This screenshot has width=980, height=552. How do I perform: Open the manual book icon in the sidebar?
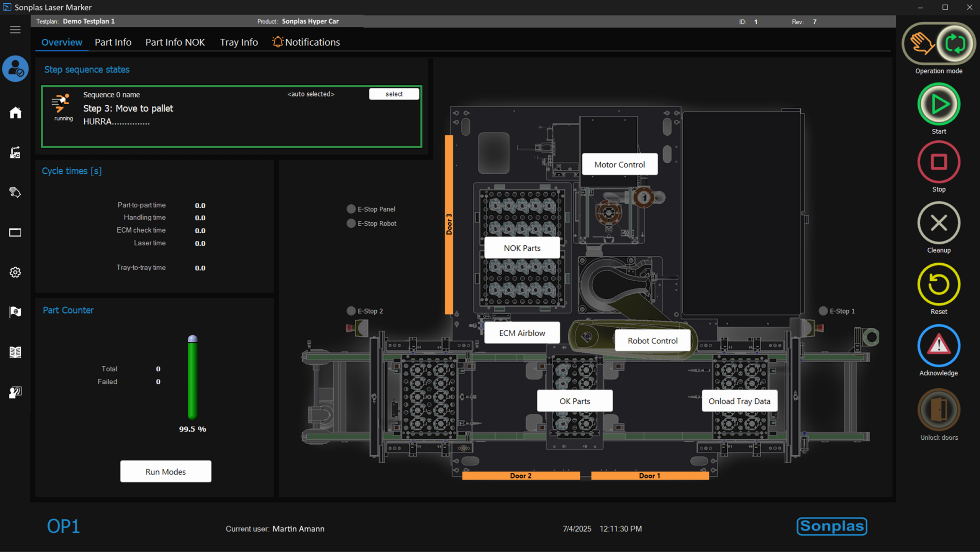click(x=15, y=352)
